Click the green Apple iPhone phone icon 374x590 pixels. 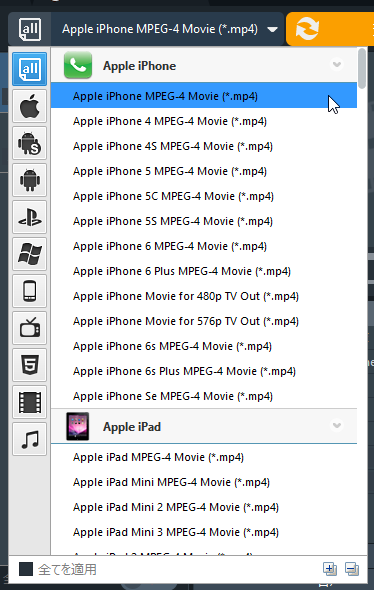78,65
